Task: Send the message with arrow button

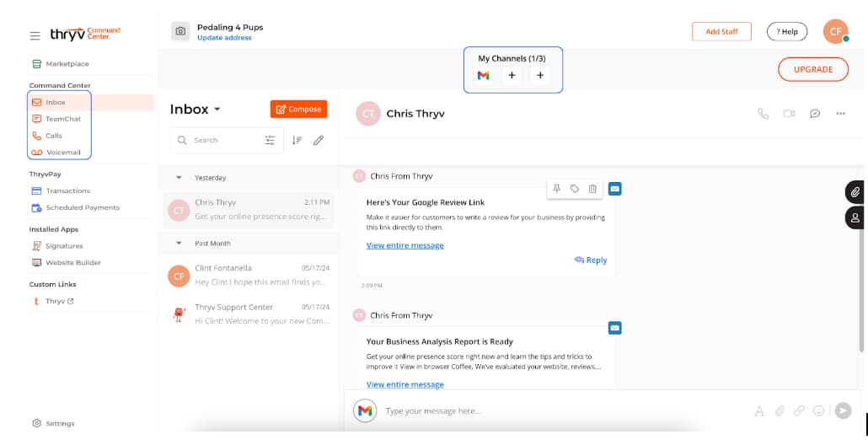Action: pos(843,410)
